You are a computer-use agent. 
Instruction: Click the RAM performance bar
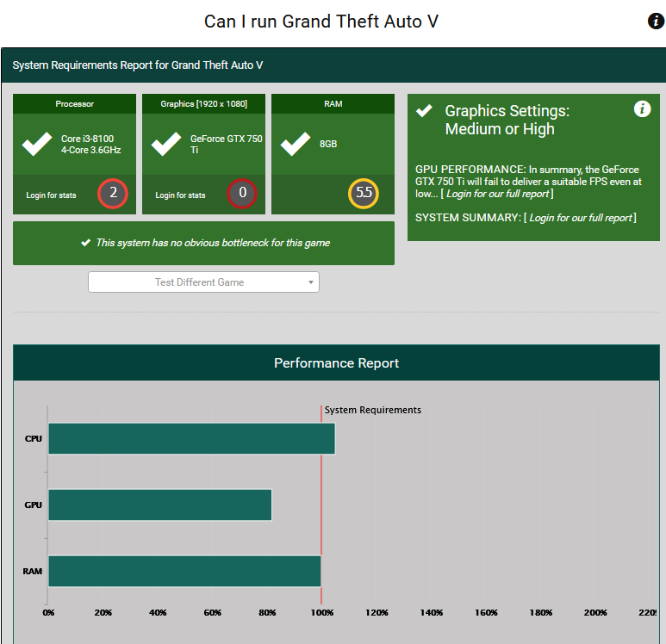184,571
